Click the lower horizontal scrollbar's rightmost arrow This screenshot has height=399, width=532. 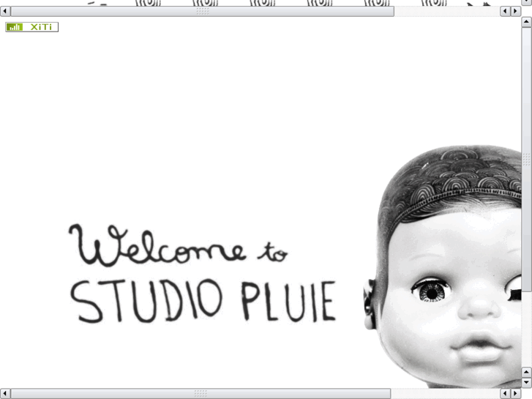coord(516,394)
